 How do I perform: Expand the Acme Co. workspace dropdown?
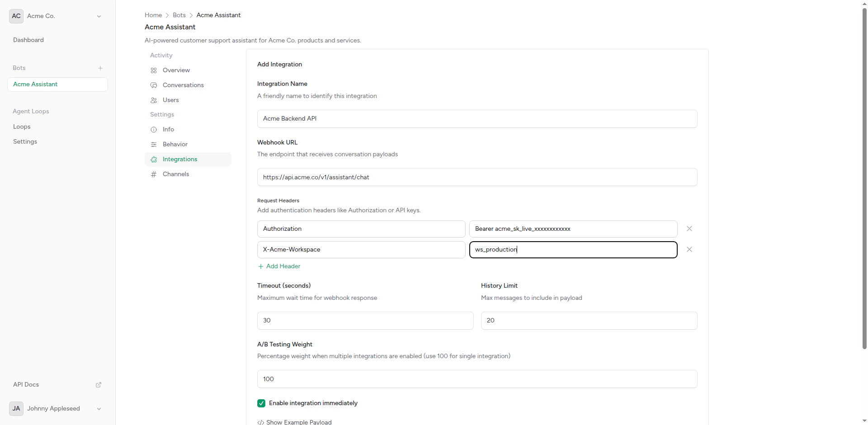click(99, 16)
